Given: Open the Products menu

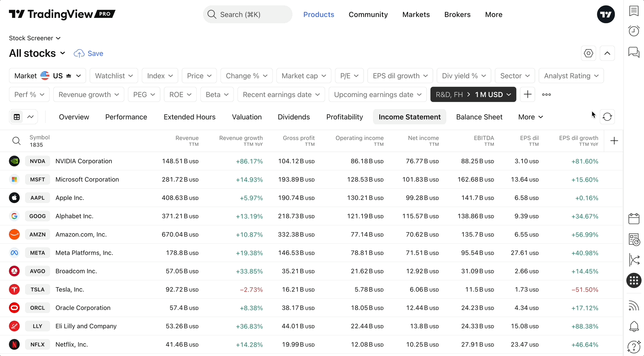Looking at the screenshot, I should [319, 14].
